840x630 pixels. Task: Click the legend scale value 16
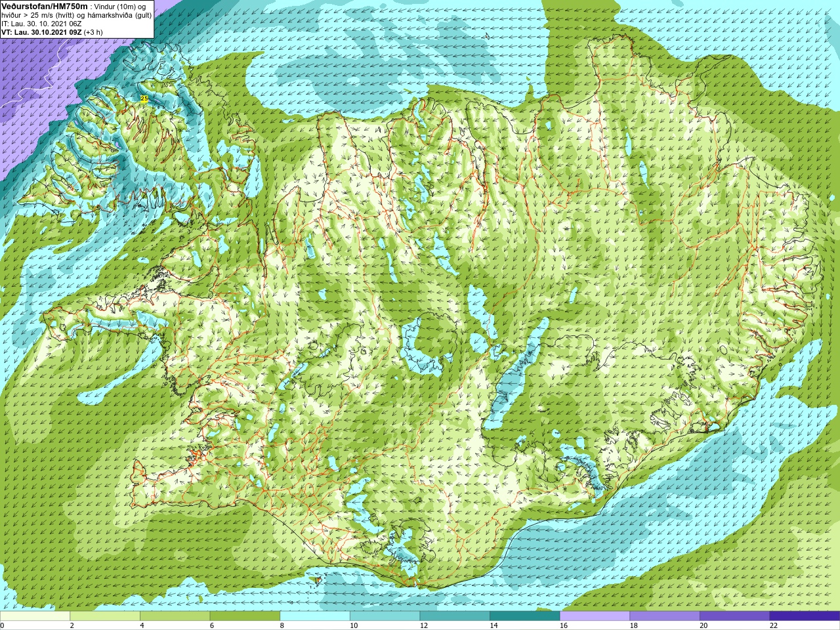564,625
